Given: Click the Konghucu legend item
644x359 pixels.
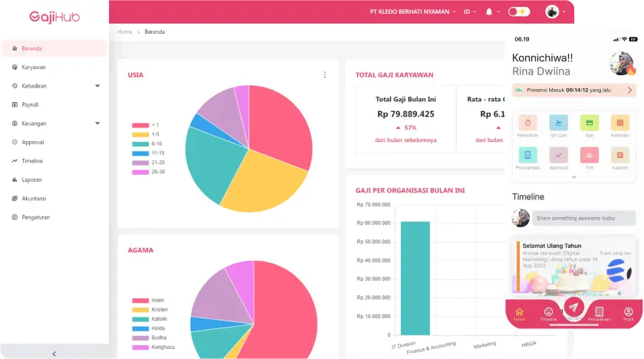Looking at the screenshot, I should click(x=153, y=347).
